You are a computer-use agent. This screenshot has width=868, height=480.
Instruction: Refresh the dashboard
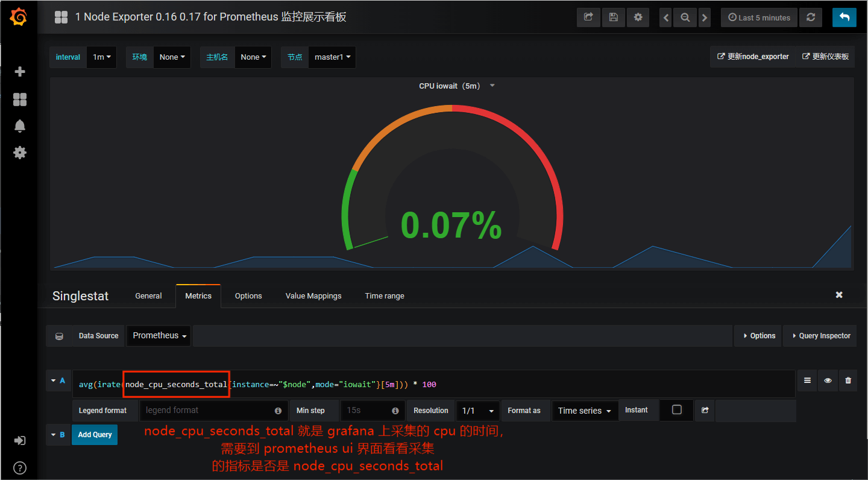click(x=811, y=17)
